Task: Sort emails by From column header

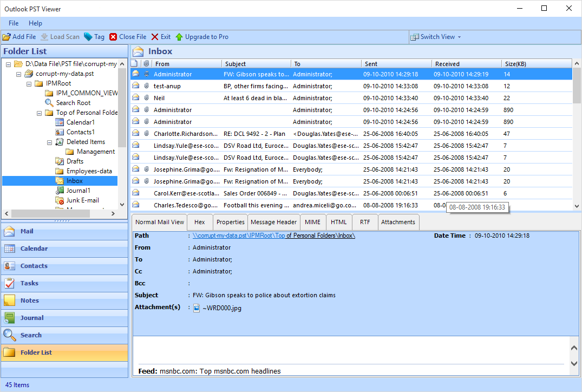Action: pyautogui.click(x=187, y=64)
